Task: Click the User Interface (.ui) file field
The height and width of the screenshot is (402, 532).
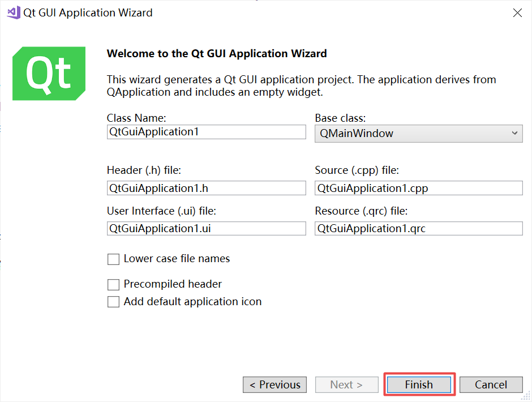Action: pos(206,229)
